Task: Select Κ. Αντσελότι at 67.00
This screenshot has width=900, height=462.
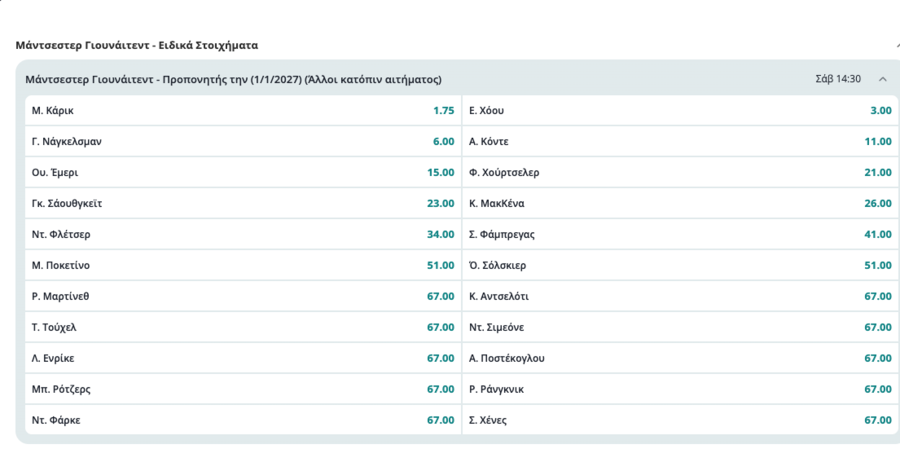Action: 680,296
